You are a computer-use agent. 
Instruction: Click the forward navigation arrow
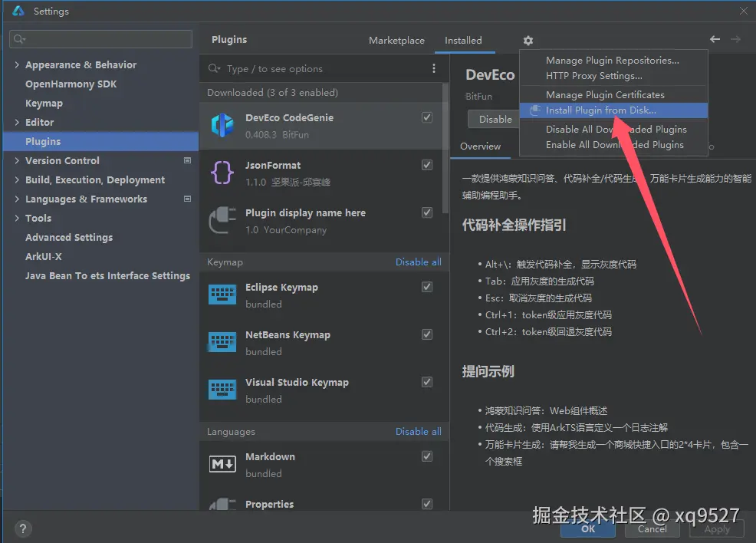pyautogui.click(x=735, y=39)
